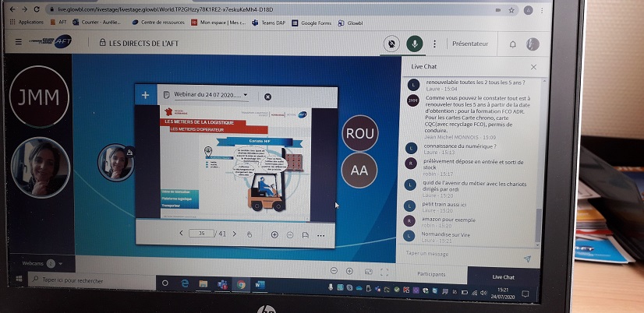This screenshot has width=644, height=313.
Task: Click chat message 'connaissance du numérique ?'
Action: 459,146
